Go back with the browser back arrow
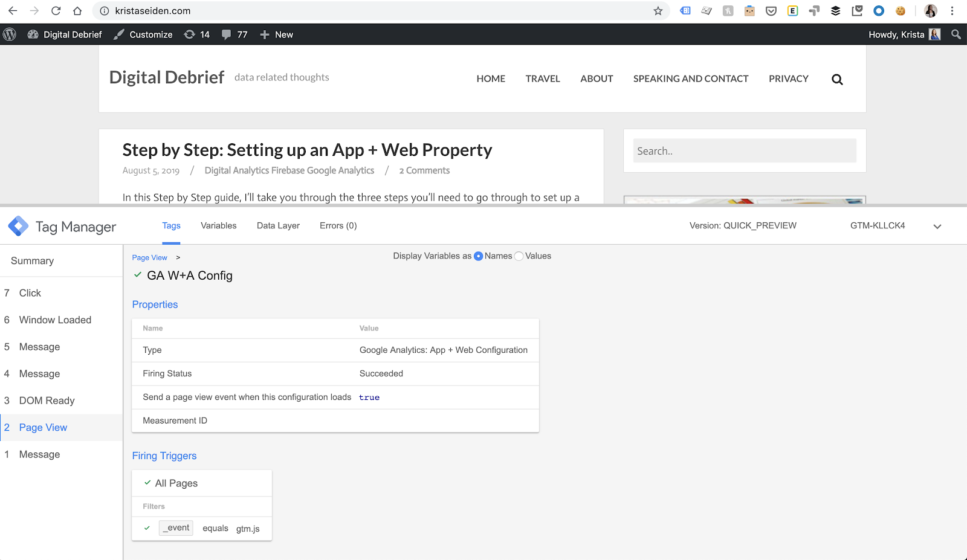This screenshot has width=967, height=560. [13, 11]
